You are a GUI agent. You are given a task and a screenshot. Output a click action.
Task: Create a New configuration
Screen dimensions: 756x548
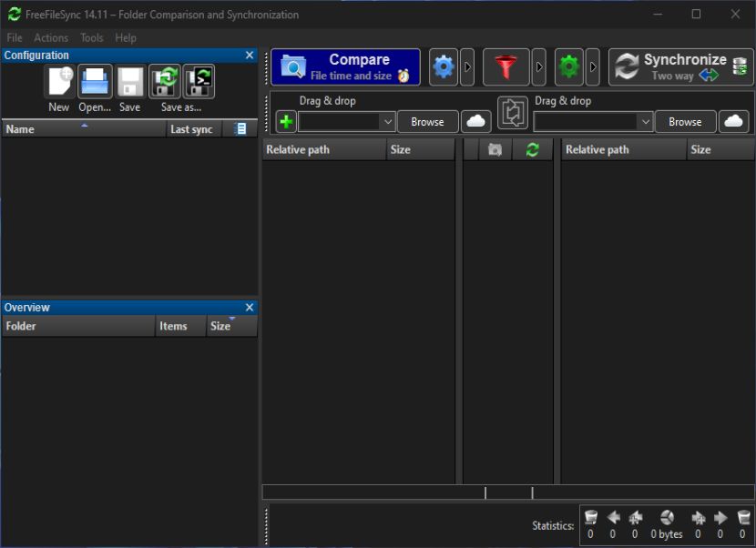(59, 81)
